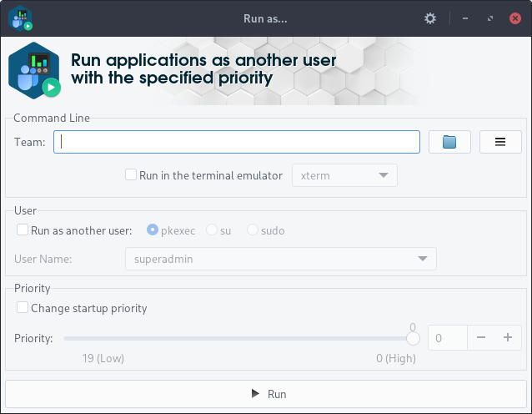Image resolution: width=532 pixels, height=414 pixels.
Task: Click the Priority slider handle
Action: tap(412, 338)
